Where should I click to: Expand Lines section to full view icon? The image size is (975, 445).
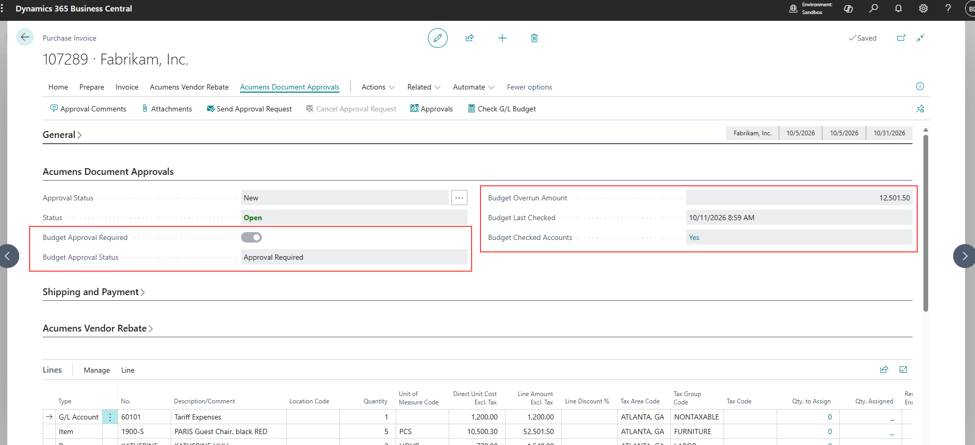pos(903,370)
